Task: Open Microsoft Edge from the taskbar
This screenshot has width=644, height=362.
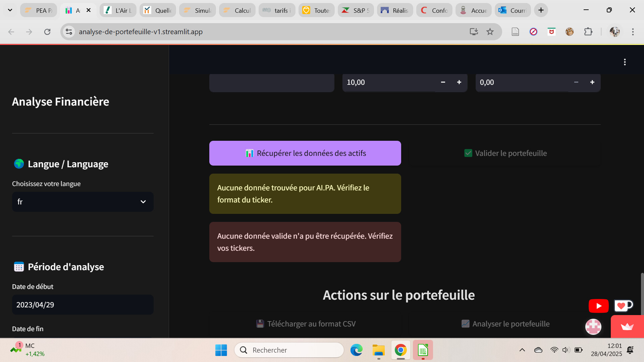Action: pos(356,350)
